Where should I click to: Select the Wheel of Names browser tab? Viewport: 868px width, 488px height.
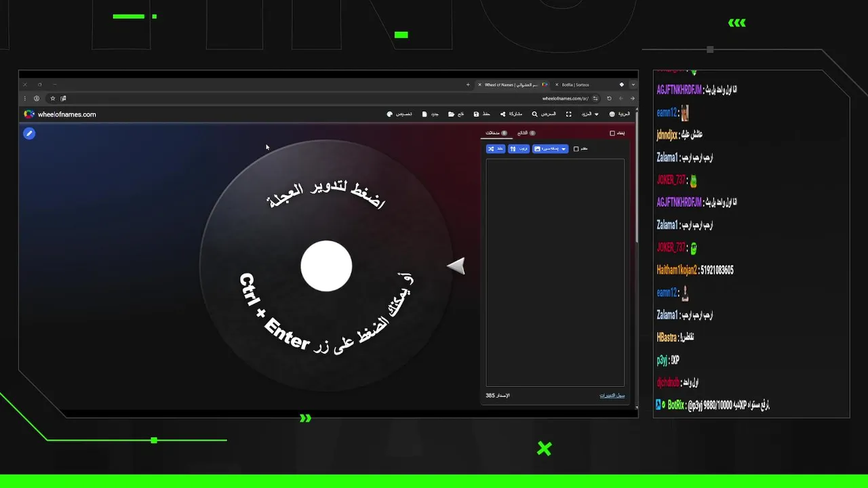513,85
